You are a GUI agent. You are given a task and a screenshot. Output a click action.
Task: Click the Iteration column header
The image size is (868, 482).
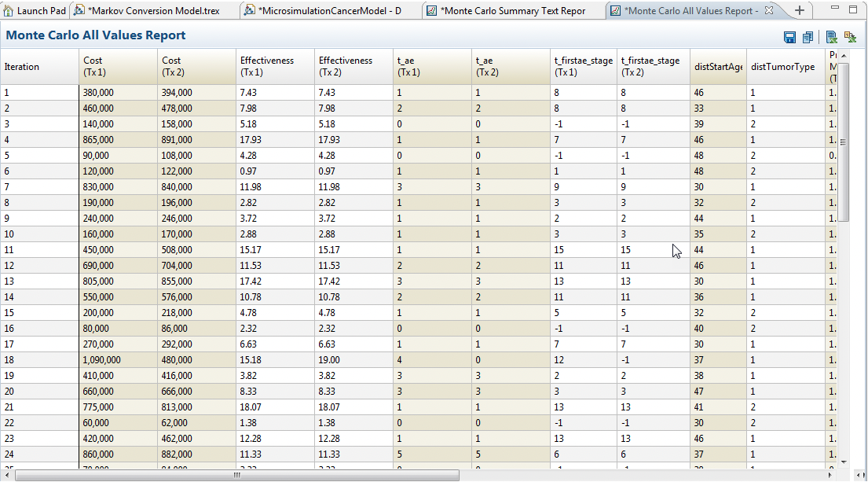coord(39,66)
